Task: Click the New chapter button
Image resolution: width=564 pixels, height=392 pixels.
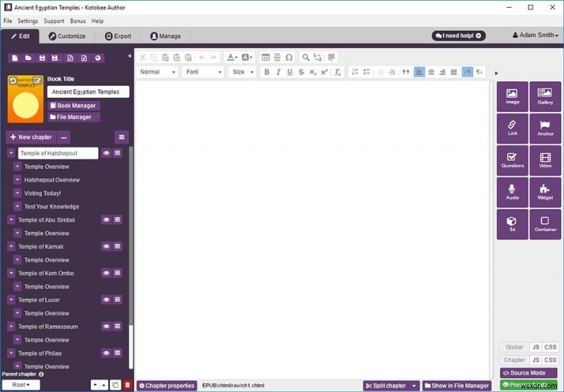Action: pyautogui.click(x=31, y=137)
